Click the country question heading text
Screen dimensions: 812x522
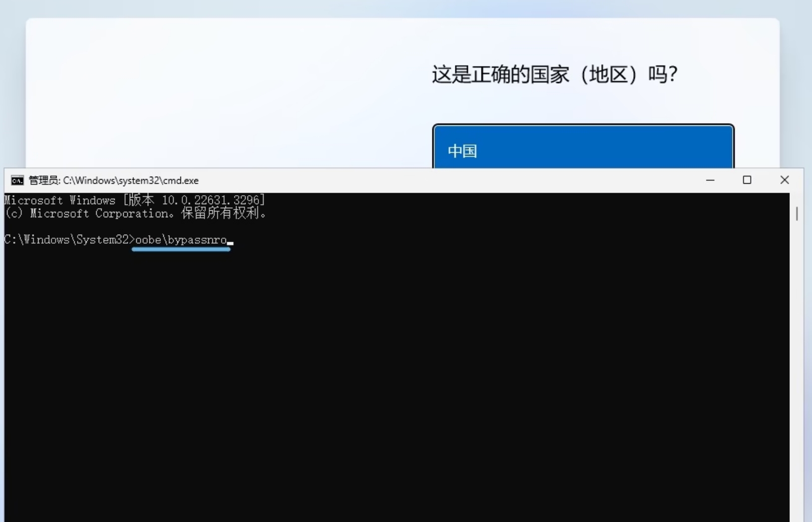(x=555, y=74)
